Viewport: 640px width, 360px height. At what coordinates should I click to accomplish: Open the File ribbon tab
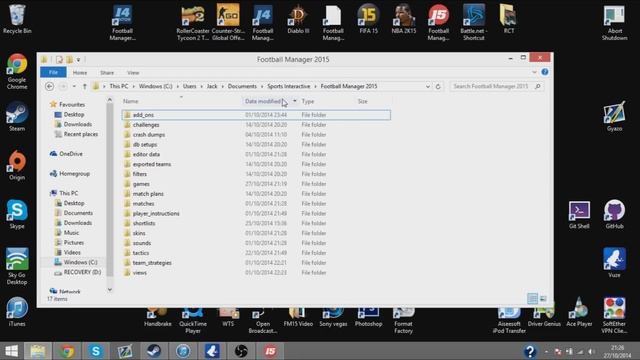coord(53,73)
